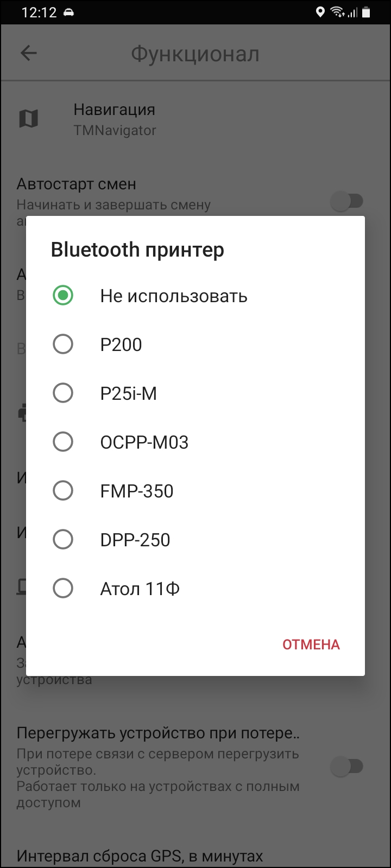Pick the OCPP-M03 printer radio button
391x868 pixels.
pyautogui.click(x=63, y=442)
